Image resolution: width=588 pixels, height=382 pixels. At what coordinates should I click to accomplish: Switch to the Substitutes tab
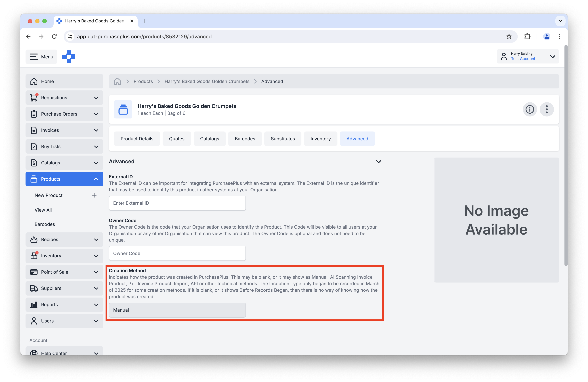[x=283, y=139]
